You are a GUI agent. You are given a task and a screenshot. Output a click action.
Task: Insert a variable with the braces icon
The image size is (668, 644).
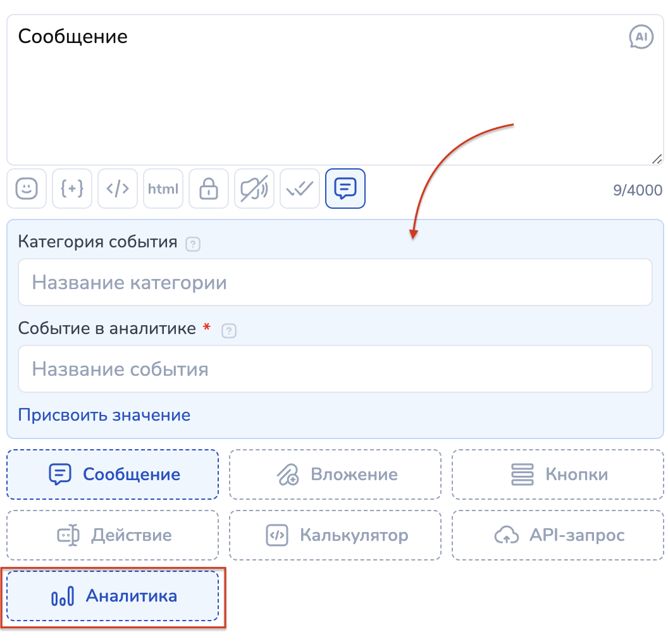point(72,189)
